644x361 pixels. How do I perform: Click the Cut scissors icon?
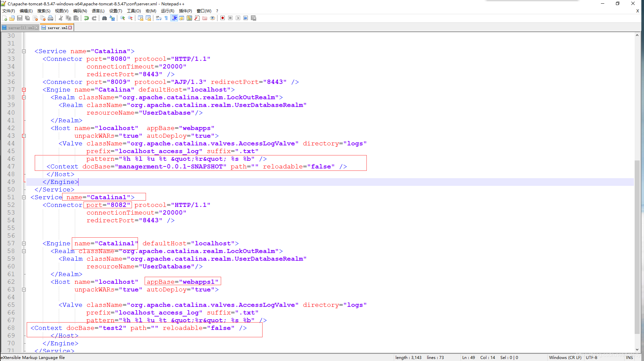point(61,18)
